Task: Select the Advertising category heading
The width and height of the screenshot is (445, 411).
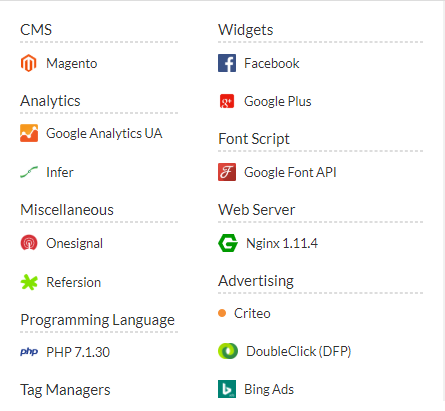Action: (256, 281)
